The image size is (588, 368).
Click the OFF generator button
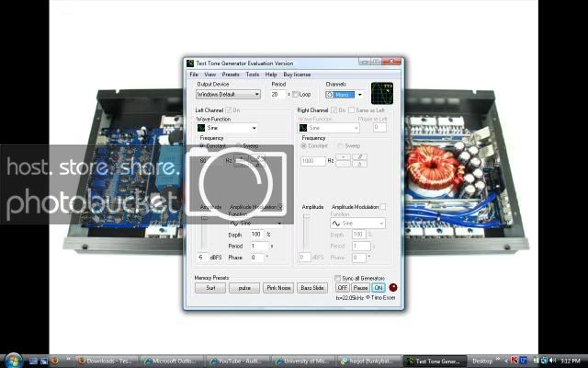(x=342, y=288)
